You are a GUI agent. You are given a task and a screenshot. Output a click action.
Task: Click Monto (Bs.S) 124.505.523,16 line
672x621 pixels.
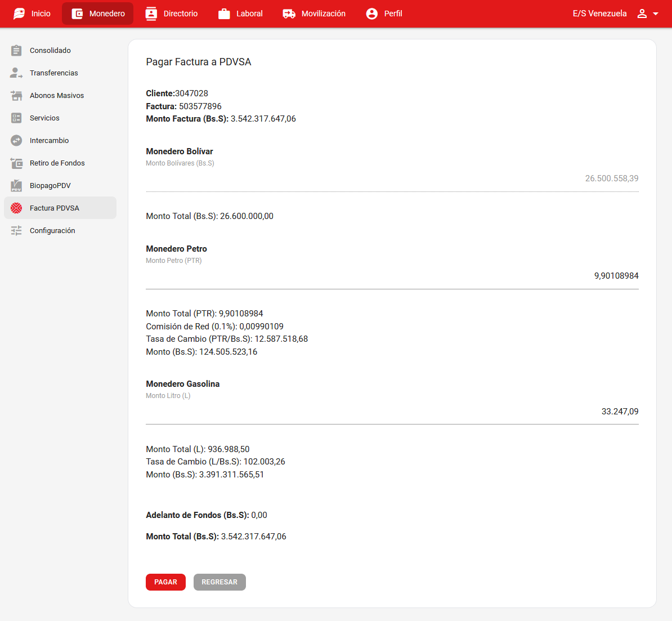[201, 352]
